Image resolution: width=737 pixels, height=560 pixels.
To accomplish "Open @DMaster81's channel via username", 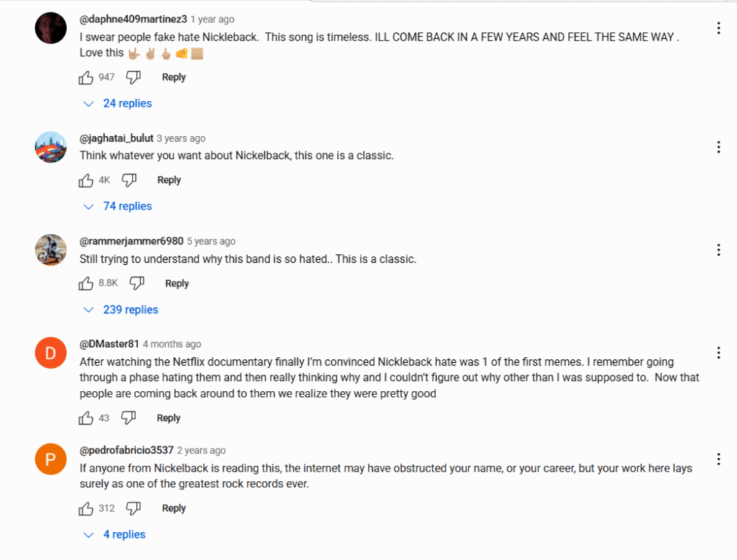I will [109, 344].
